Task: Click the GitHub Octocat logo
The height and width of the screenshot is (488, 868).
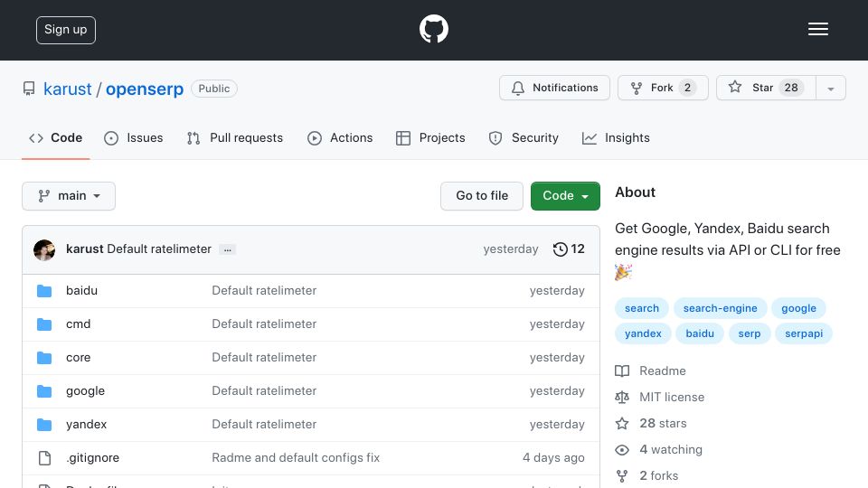Action: click(x=433, y=29)
